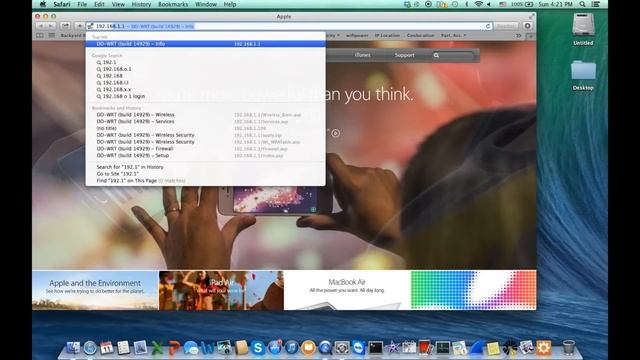This screenshot has height=360, width=640.
Task: Select top hit DD-WRT Info suggestion
Action: pyautogui.click(x=205, y=44)
